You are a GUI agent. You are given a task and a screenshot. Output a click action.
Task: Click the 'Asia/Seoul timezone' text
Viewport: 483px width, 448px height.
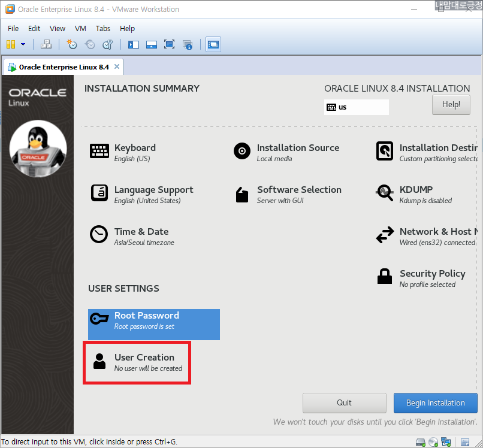tap(144, 243)
